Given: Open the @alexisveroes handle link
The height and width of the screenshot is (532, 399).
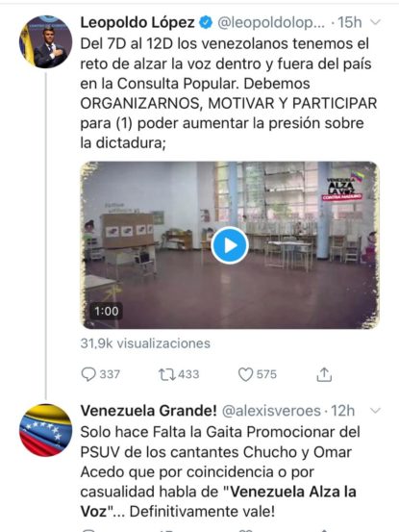Looking at the screenshot, I should coord(271,411).
